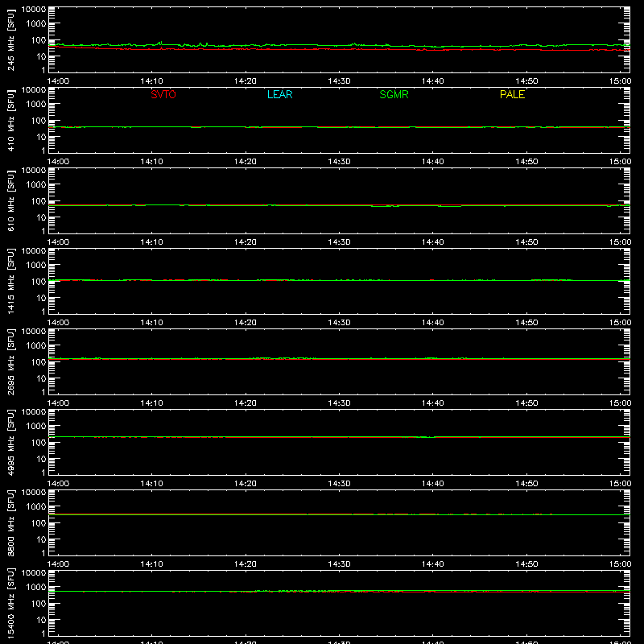Click 15:00 time label below 610 MHz plot
Viewport: 644px width, 644px height.
point(620,242)
